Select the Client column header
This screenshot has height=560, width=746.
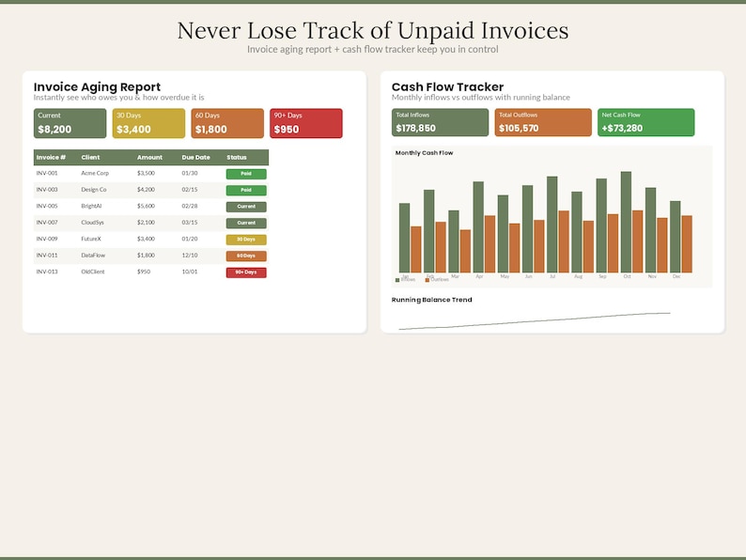(x=90, y=158)
